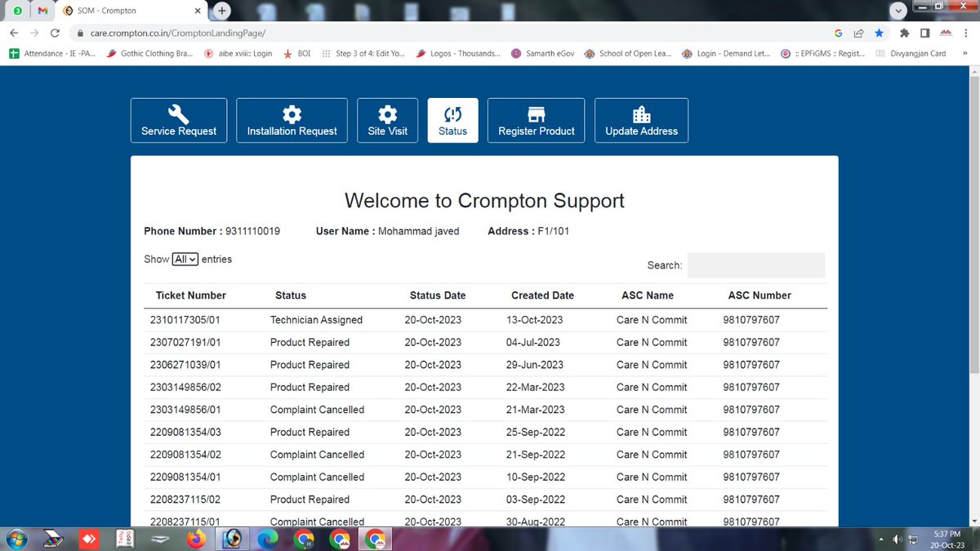Open tab search dropdown arrow
980x551 pixels.
coord(899,11)
